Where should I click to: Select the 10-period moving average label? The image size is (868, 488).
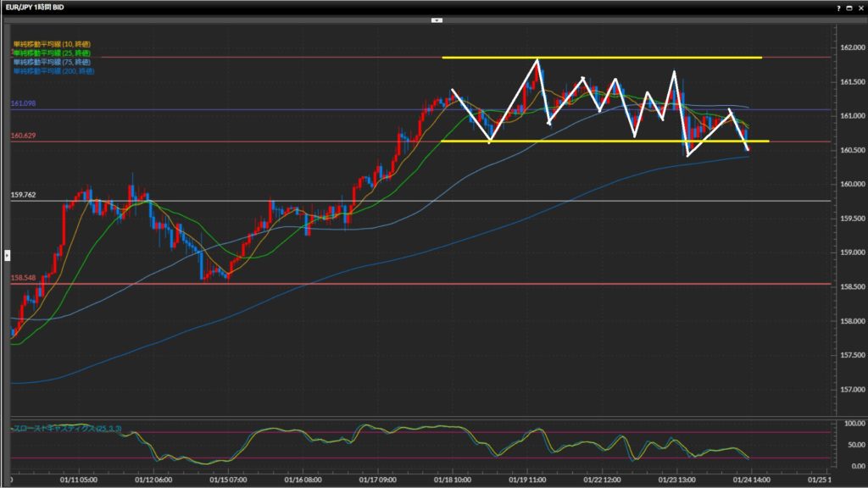52,43
